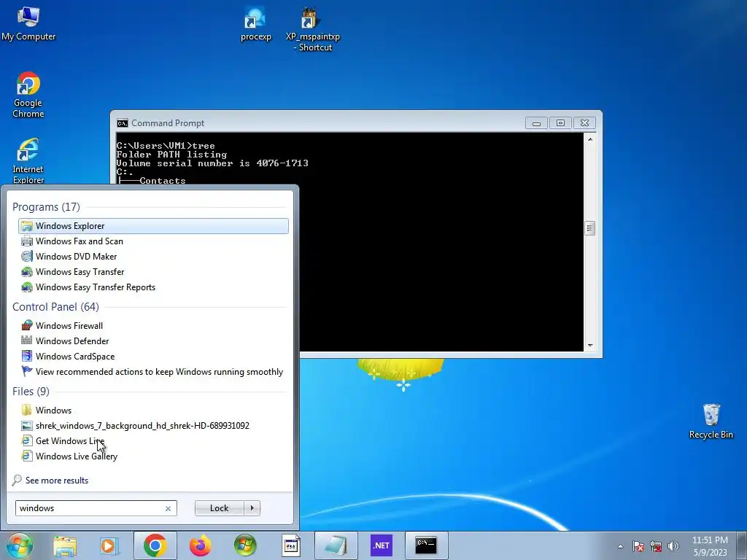Open shrek_windows_7_background image result
The width and height of the screenshot is (747, 560).
153,425
